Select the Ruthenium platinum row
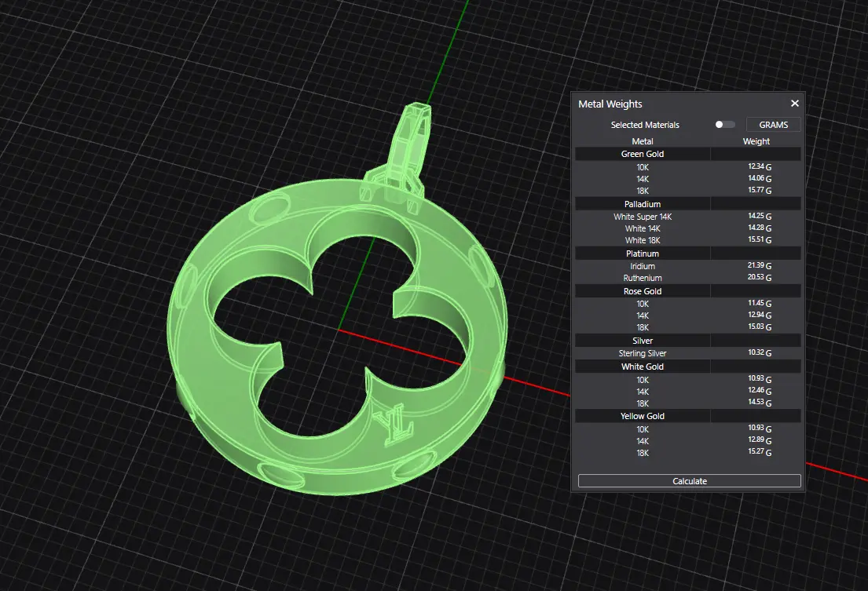The width and height of the screenshot is (868, 591). coord(688,278)
